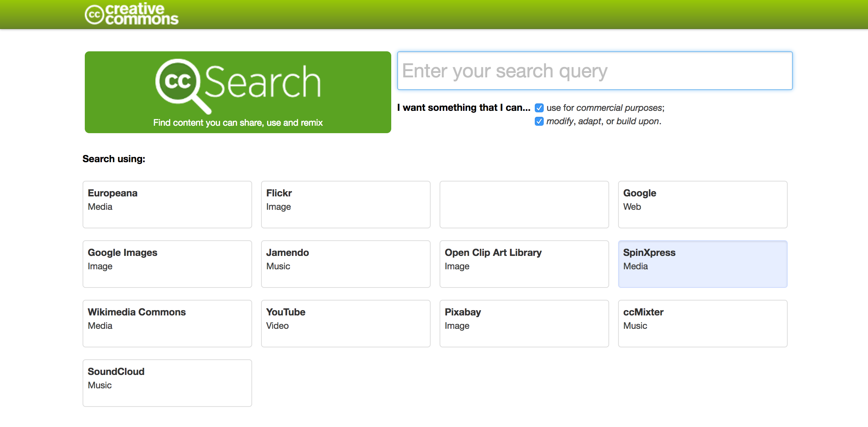Toggle the commercial purposes checkbox

tap(539, 108)
